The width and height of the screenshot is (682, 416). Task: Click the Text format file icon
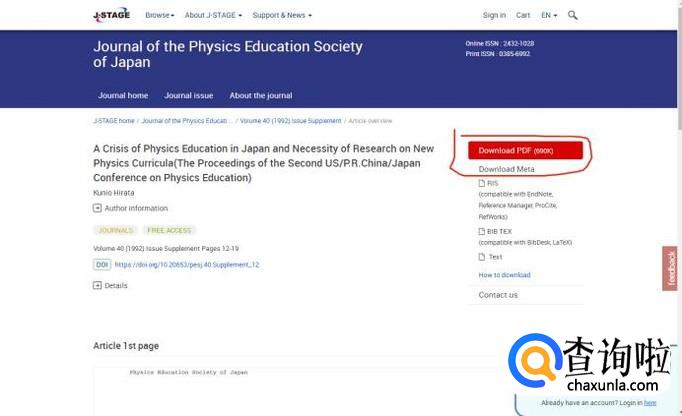481,257
